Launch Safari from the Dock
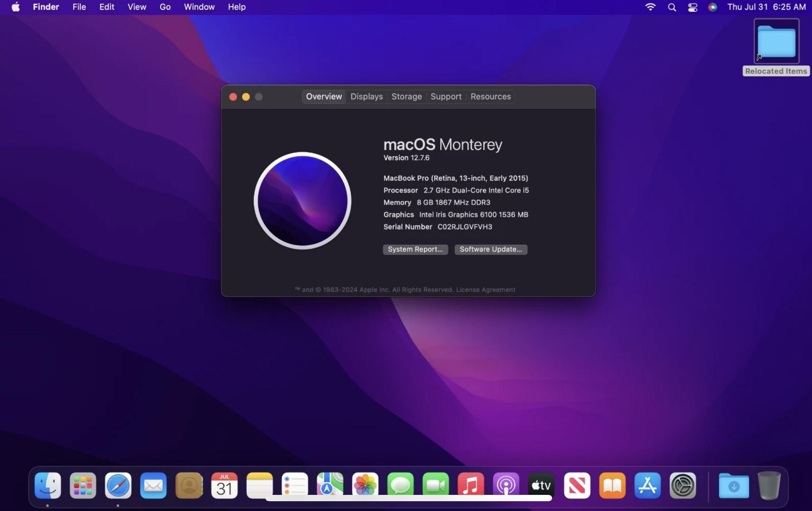Viewport: 812px width, 511px height. tap(118, 485)
